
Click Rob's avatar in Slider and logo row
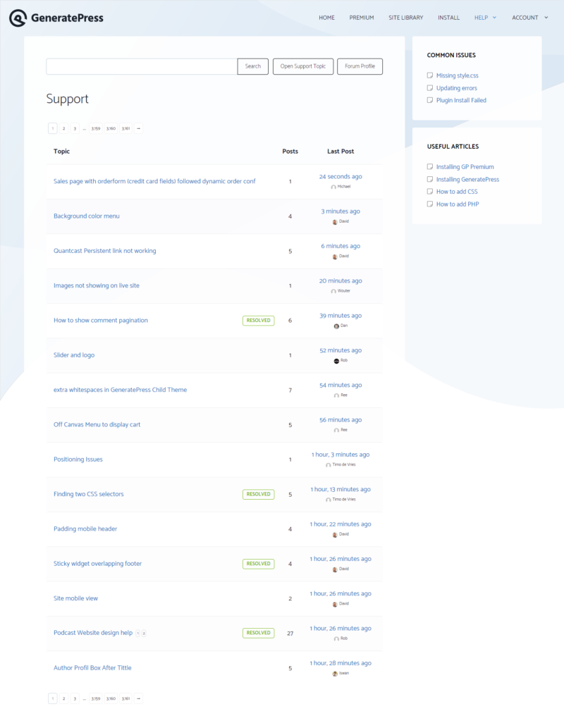336,361
